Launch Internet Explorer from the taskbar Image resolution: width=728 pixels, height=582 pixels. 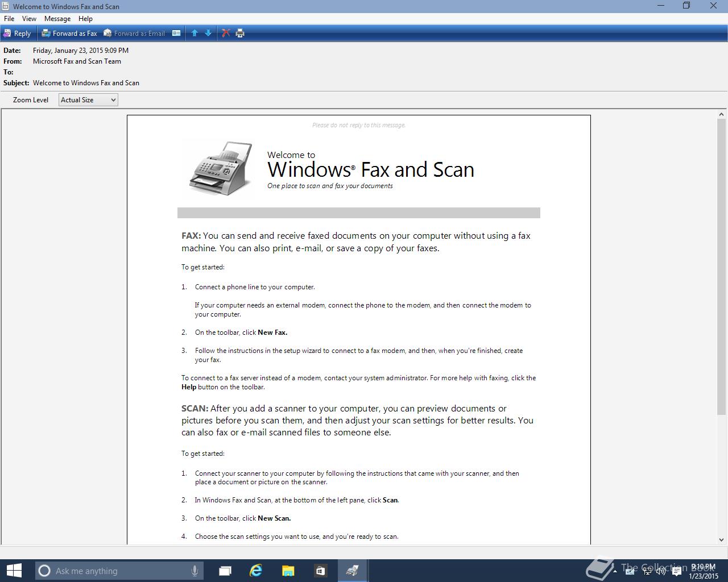[x=256, y=571]
